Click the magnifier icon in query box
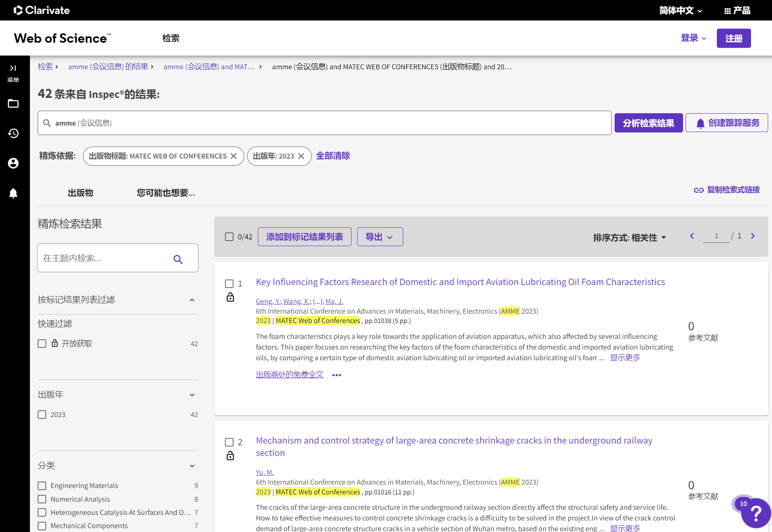This screenshot has height=532, width=772. pyautogui.click(x=47, y=123)
